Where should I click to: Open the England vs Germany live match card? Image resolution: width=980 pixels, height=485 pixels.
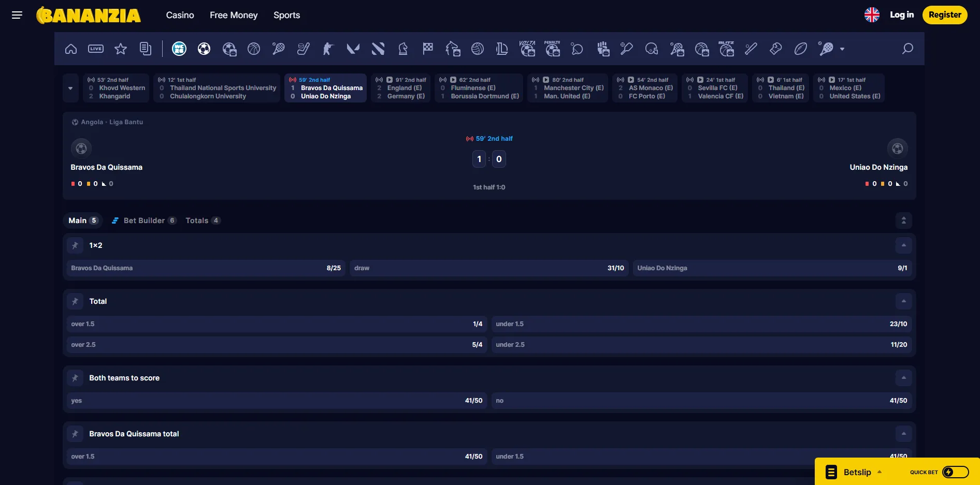tap(400, 88)
